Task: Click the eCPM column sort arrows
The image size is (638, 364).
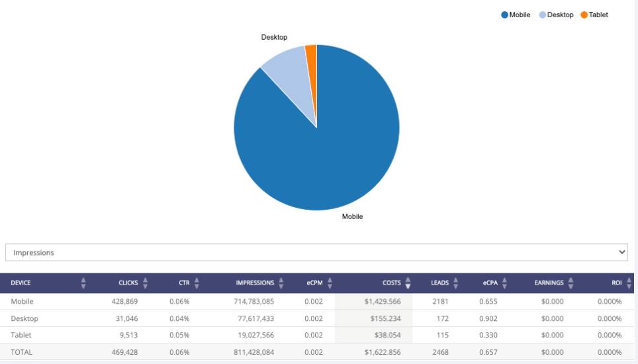Action: tap(330, 283)
